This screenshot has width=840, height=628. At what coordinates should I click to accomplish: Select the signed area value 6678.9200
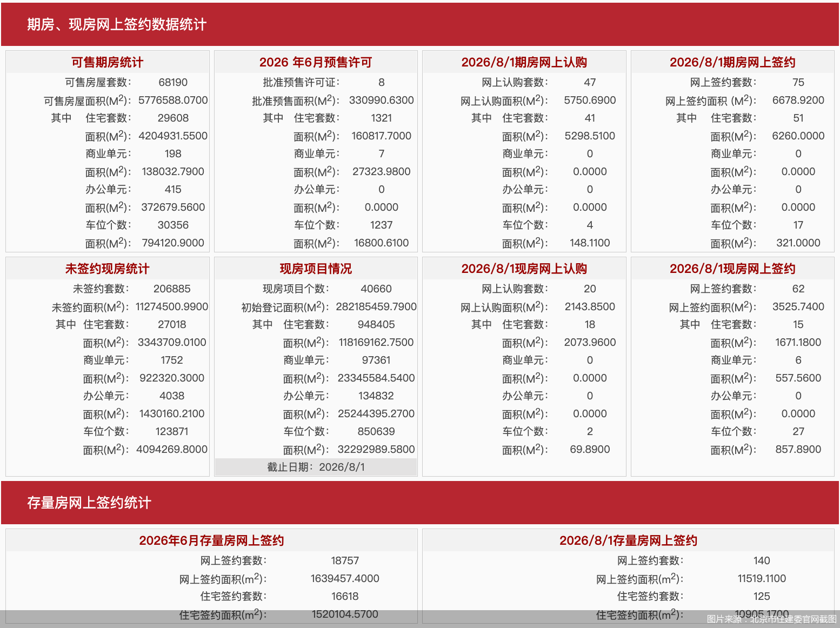[798, 100]
